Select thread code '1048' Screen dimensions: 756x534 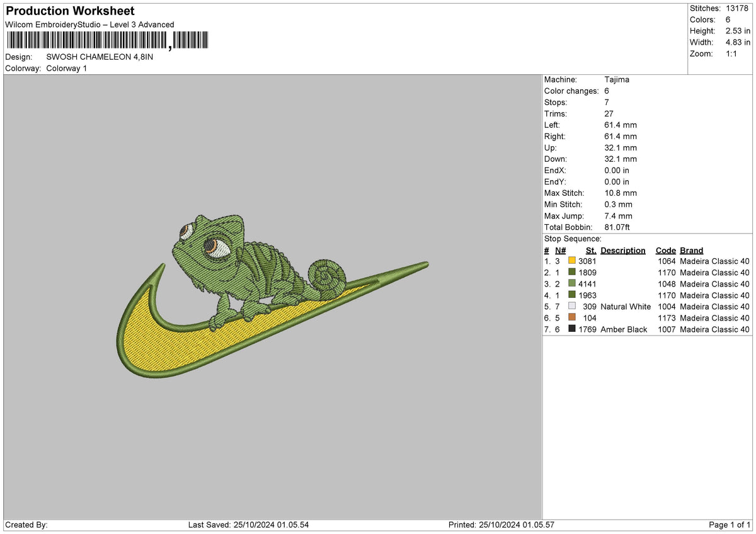pos(666,284)
